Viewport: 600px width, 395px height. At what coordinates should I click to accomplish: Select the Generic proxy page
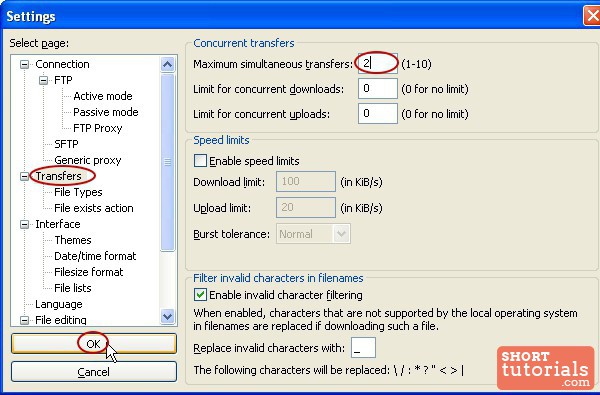point(88,160)
